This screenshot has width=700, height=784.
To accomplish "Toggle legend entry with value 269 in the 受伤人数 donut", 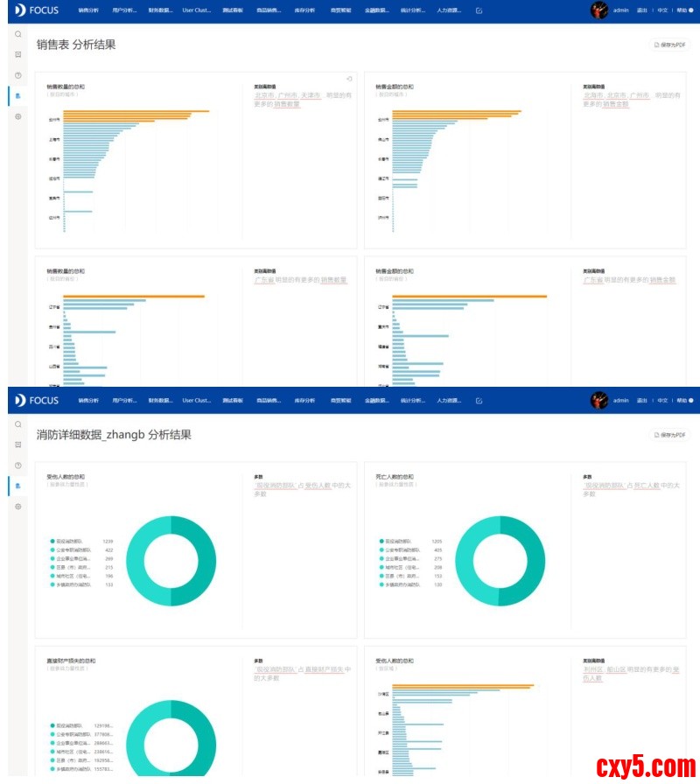I will click(81, 558).
